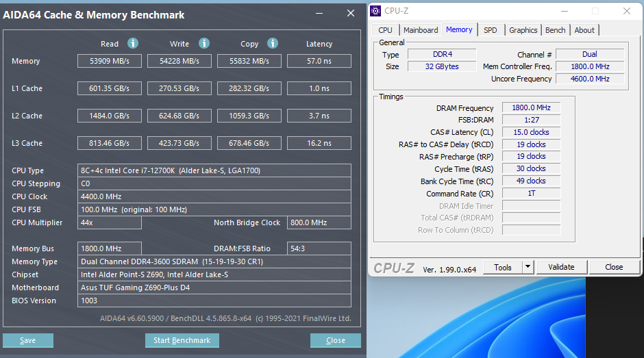Click Bank Cycle Time value 49 clocks
The width and height of the screenshot is (644, 358).
pyautogui.click(x=532, y=181)
